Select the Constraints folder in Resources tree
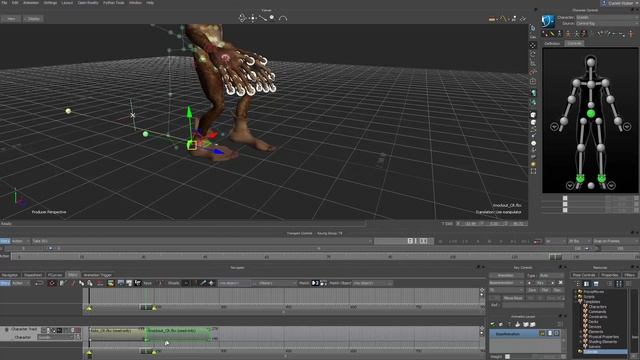The height and width of the screenshot is (360, 640). click(598, 317)
